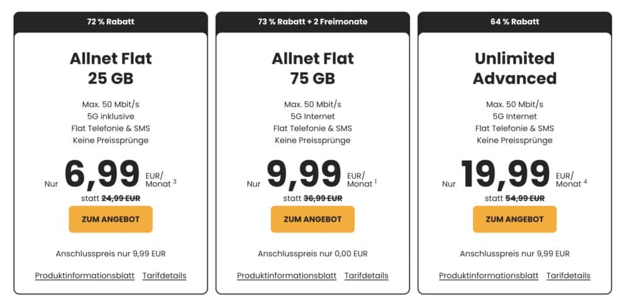Click ZUM ANGEBOT for Allnet Flat 75 GB
The height and width of the screenshot is (304, 644).
click(313, 219)
